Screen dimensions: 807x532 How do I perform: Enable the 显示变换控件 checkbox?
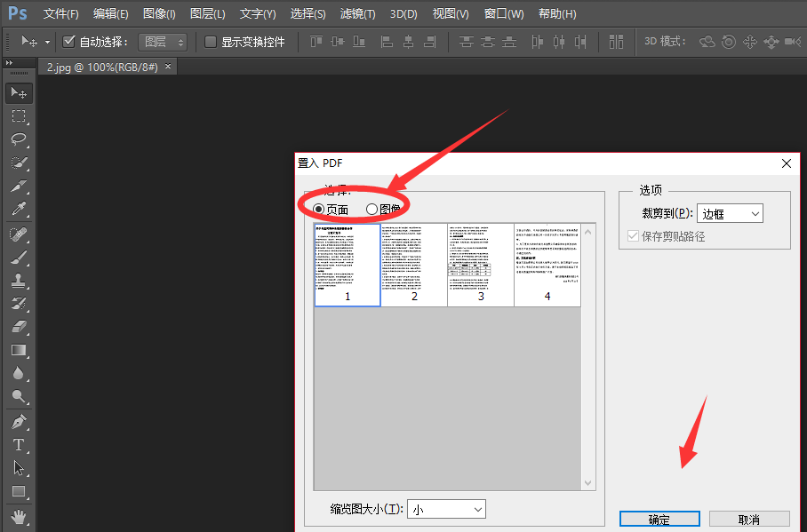[x=211, y=41]
